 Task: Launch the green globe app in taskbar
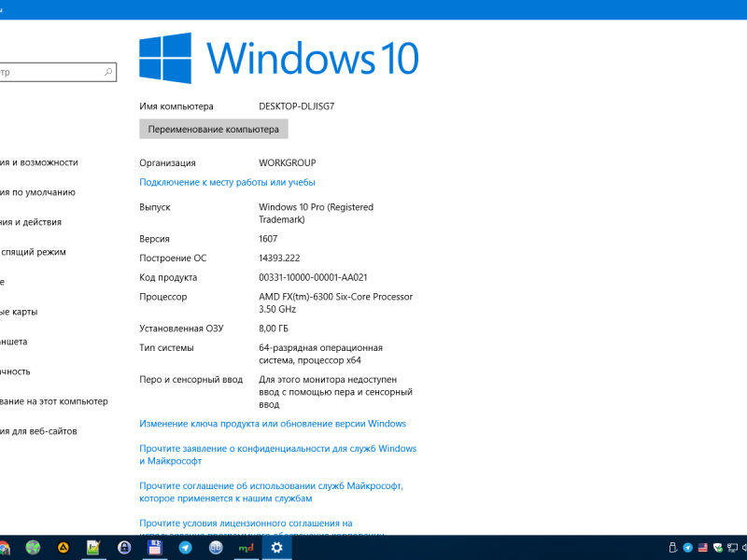33,548
